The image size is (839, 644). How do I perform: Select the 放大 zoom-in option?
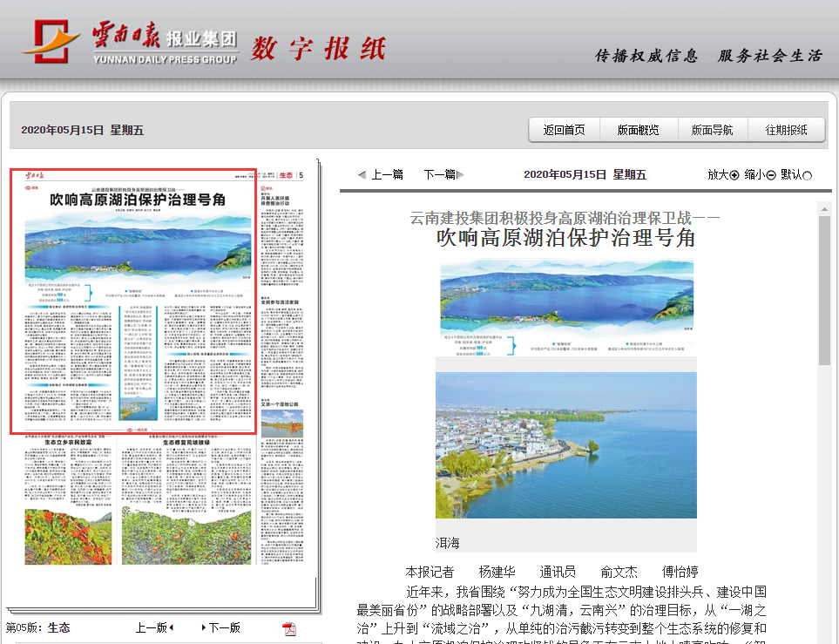[721, 174]
